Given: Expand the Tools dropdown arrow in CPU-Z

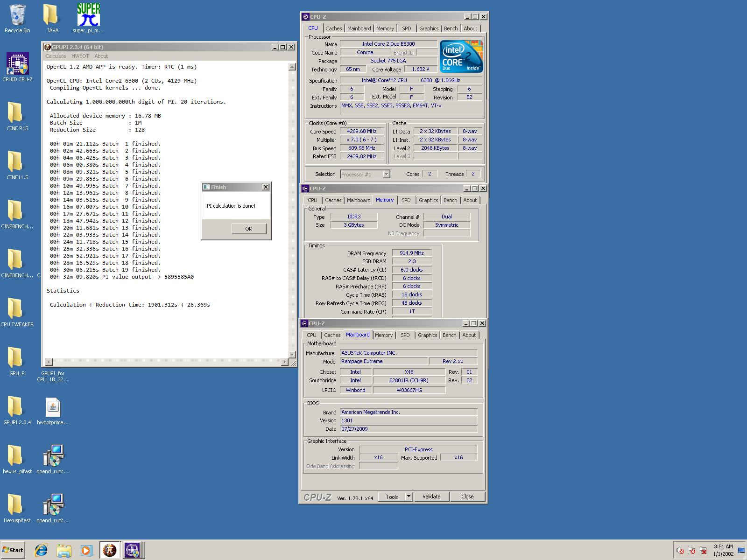Looking at the screenshot, I should 409,497.
